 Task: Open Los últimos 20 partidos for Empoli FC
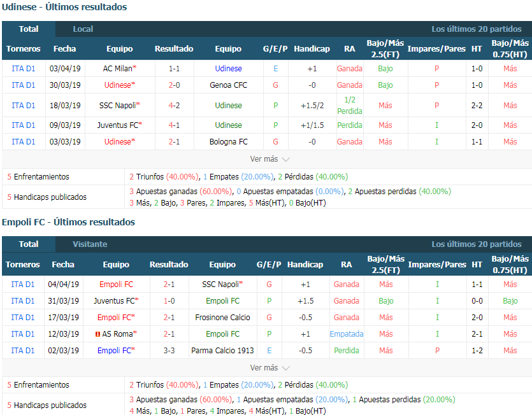tap(477, 244)
